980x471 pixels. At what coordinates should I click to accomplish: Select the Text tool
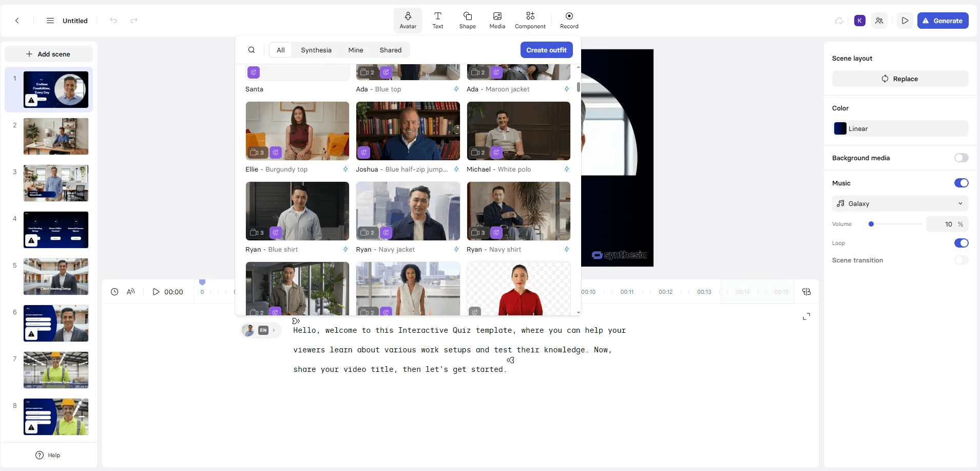437,21
